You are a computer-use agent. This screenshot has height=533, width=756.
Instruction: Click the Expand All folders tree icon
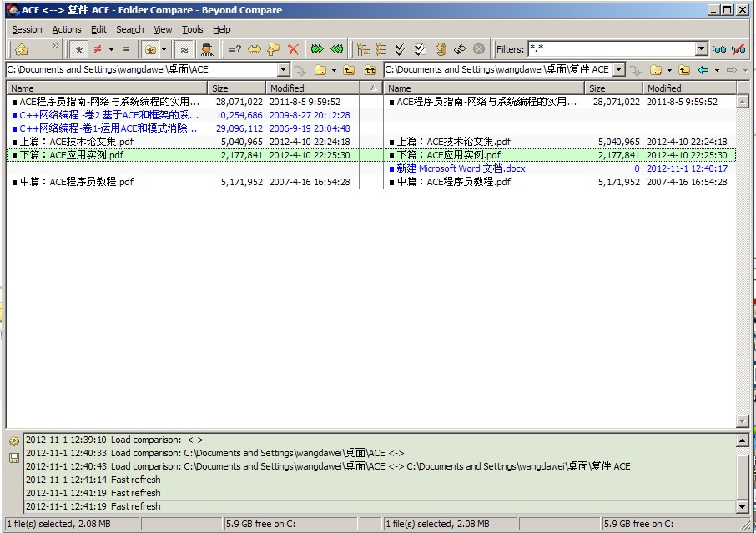coord(362,49)
